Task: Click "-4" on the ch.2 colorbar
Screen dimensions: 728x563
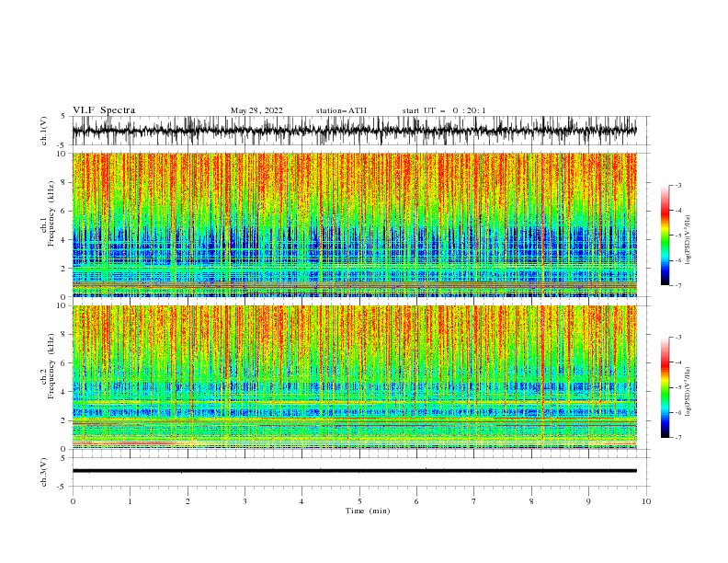Action: pyautogui.click(x=677, y=362)
